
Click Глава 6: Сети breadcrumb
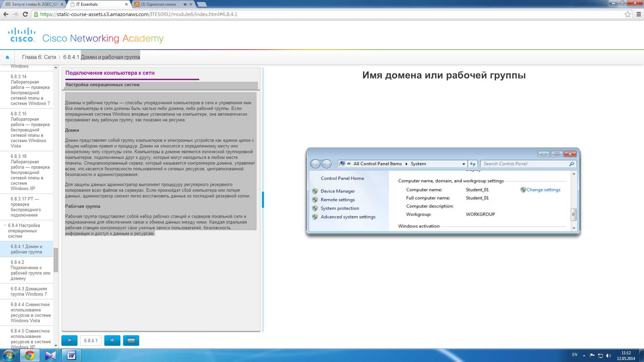point(39,57)
